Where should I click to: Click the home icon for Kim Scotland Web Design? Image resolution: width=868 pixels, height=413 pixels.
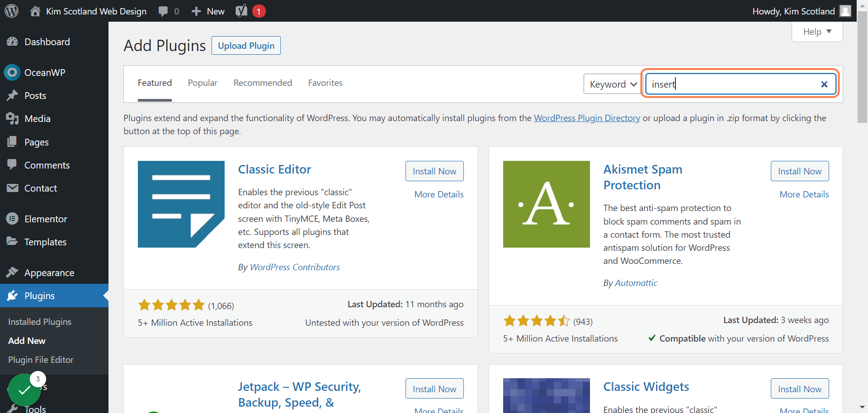[35, 11]
